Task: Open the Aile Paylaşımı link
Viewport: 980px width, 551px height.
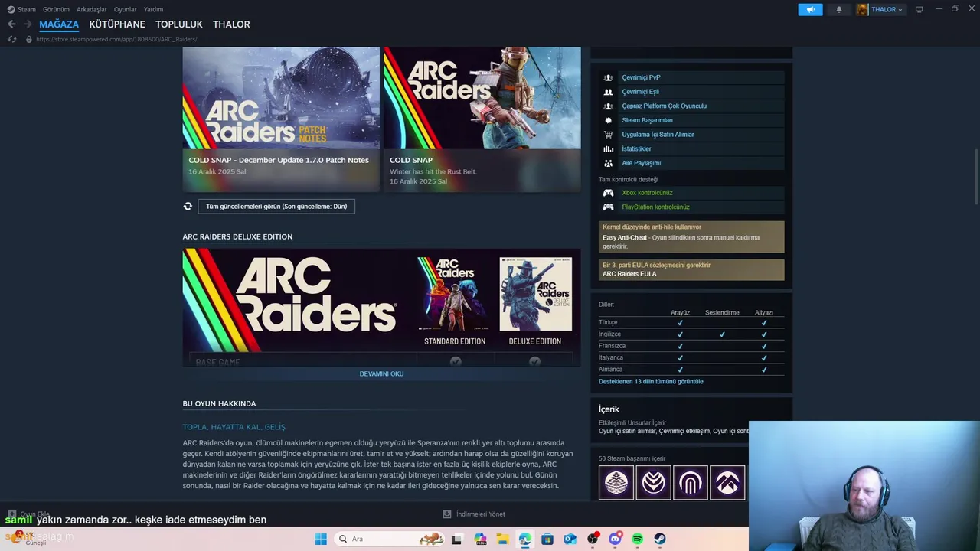Action: point(641,163)
